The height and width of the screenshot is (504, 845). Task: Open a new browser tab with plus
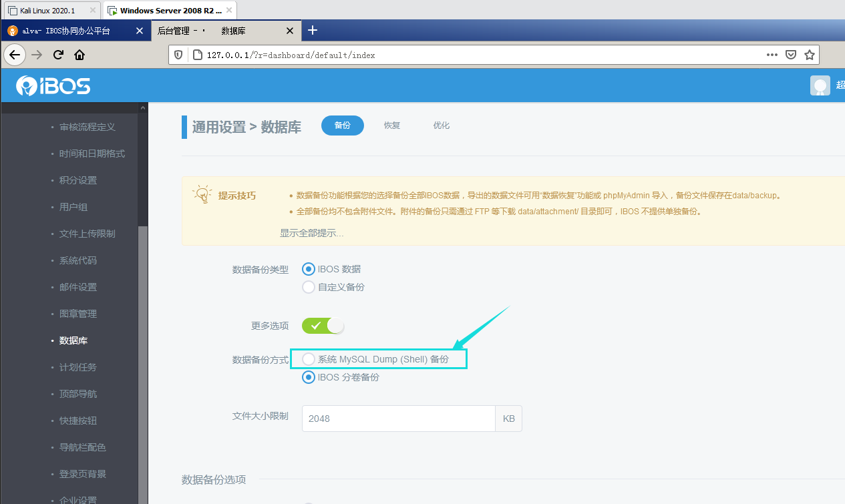pyautogui.click(x=312, y=30)
